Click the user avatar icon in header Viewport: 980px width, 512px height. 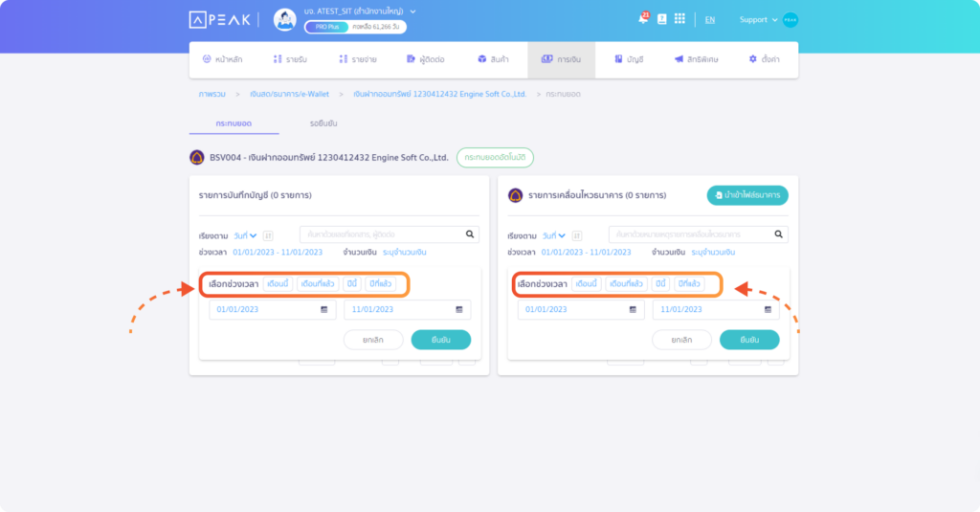(x=285, y=19)
